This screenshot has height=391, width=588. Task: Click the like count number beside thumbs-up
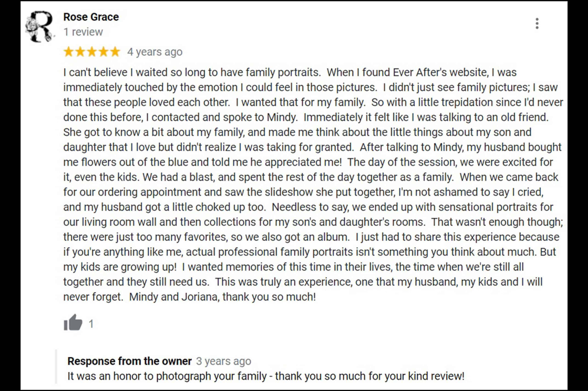coord(91,324)
